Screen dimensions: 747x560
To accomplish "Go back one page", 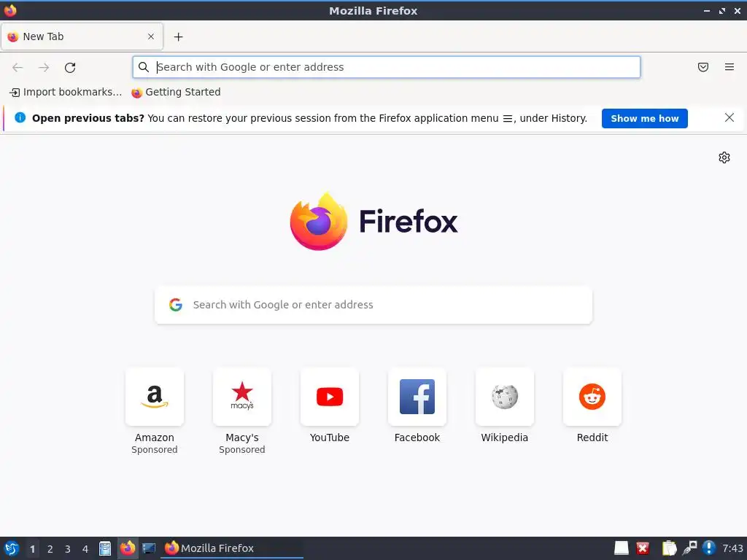I will pyautogui.click(x=18, y=68).
